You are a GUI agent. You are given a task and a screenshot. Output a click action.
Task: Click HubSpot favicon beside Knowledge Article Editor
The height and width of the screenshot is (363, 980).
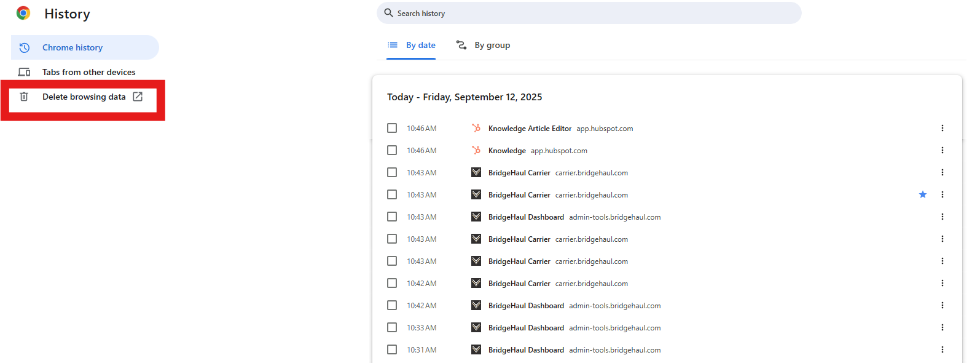[x=476, y=128]
